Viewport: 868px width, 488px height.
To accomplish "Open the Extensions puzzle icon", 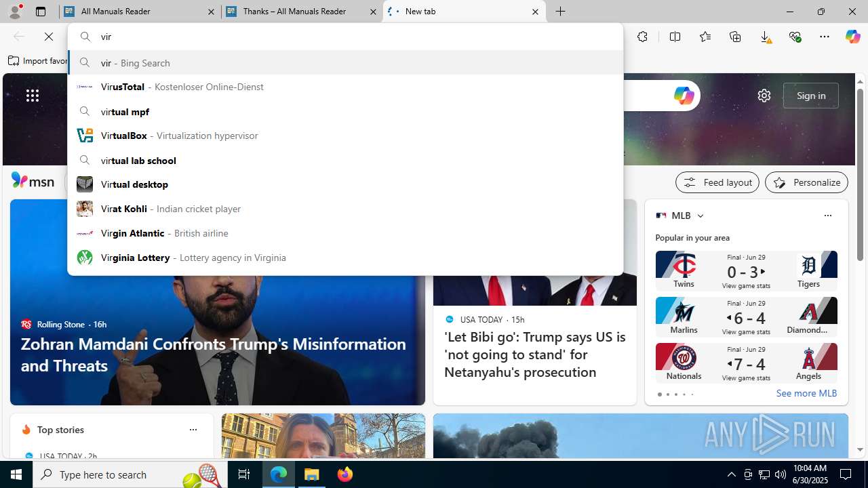I will click(642, 37).
